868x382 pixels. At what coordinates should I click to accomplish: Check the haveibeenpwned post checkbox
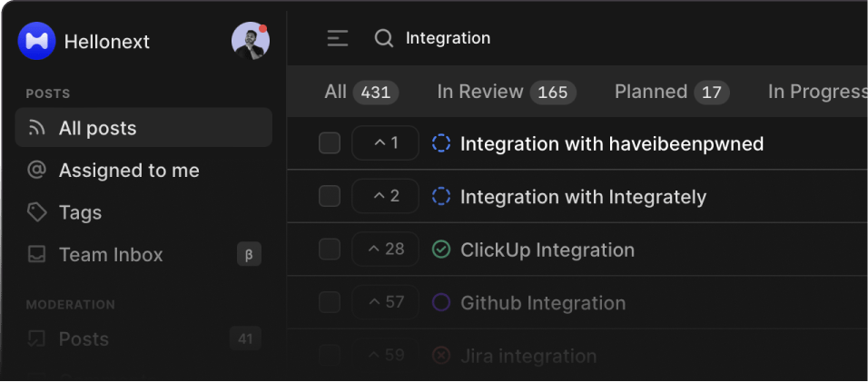pyautogui.click(x=330, y=143)
